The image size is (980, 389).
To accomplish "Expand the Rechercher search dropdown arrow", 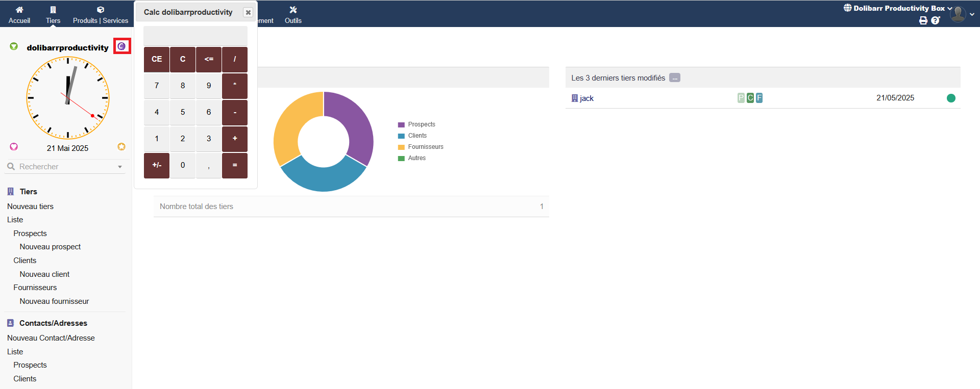I will 120,167.
